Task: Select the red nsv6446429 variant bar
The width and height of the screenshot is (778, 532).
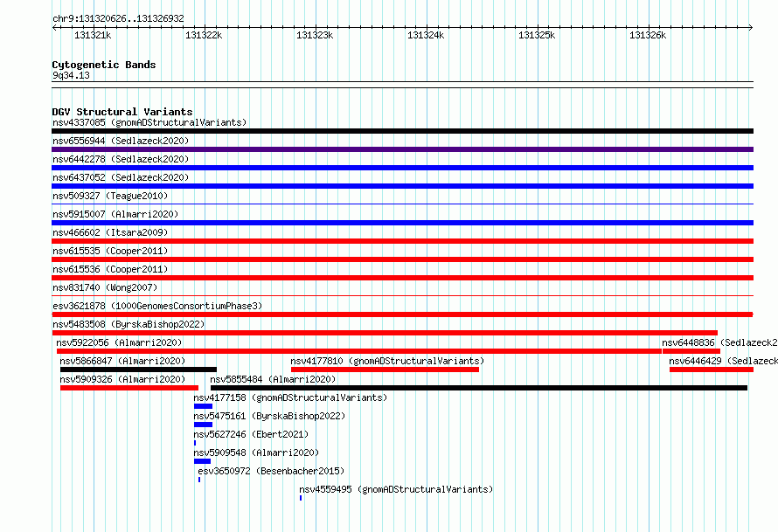Action: click(712, 370)
